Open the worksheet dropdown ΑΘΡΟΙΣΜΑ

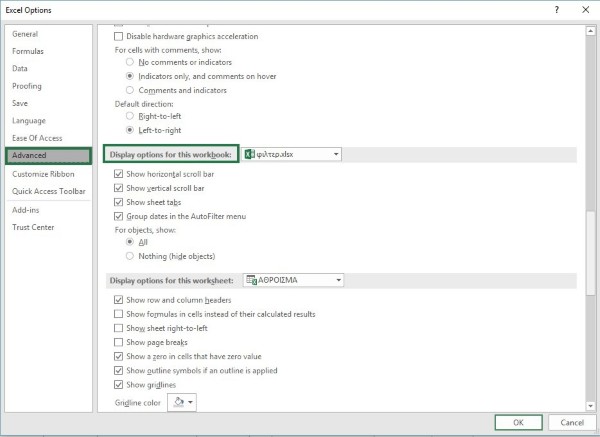click(293, 280)
